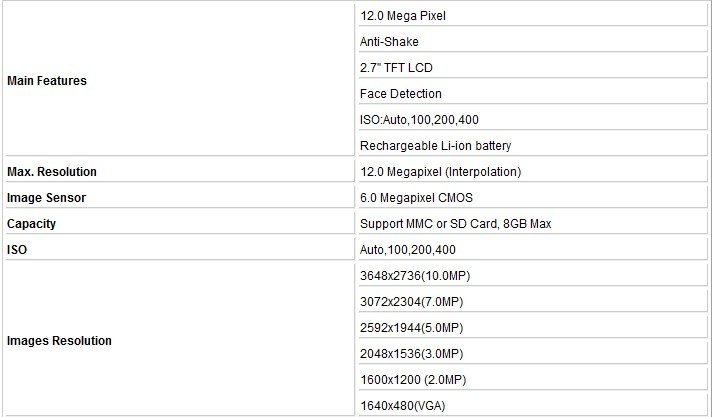The image size is (713, 417).
Task: Click the Capacity row label
Action: coord(32,224)
